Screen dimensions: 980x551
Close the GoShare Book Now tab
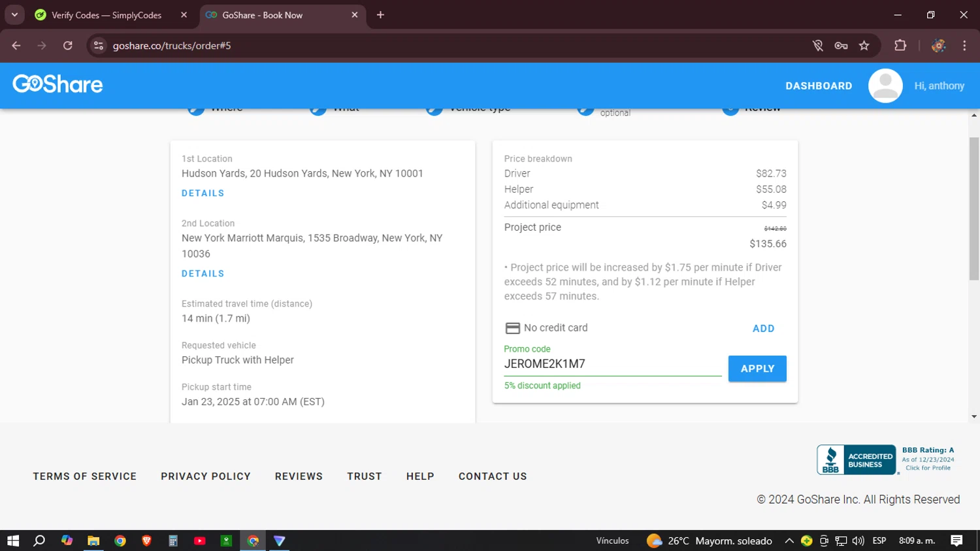coord(355,15)
